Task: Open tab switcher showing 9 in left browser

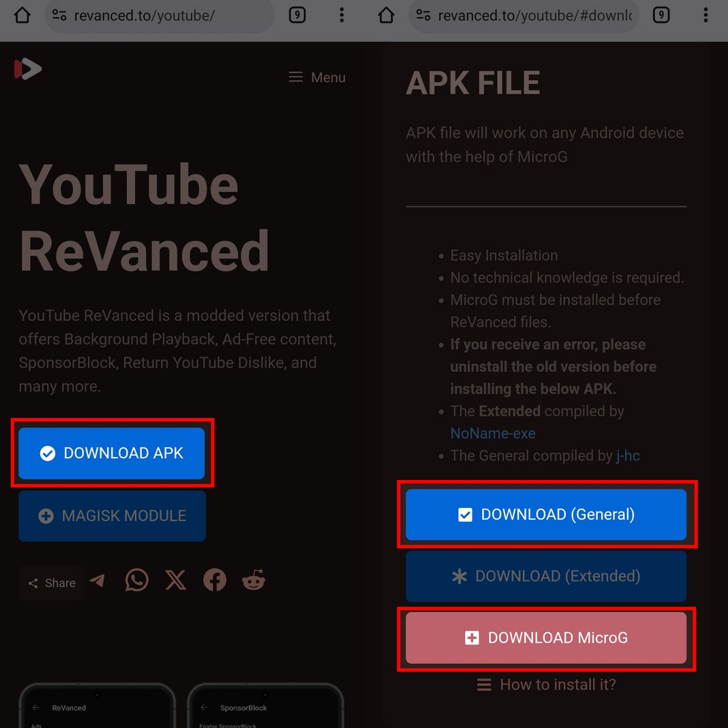Action: [297, 15]
